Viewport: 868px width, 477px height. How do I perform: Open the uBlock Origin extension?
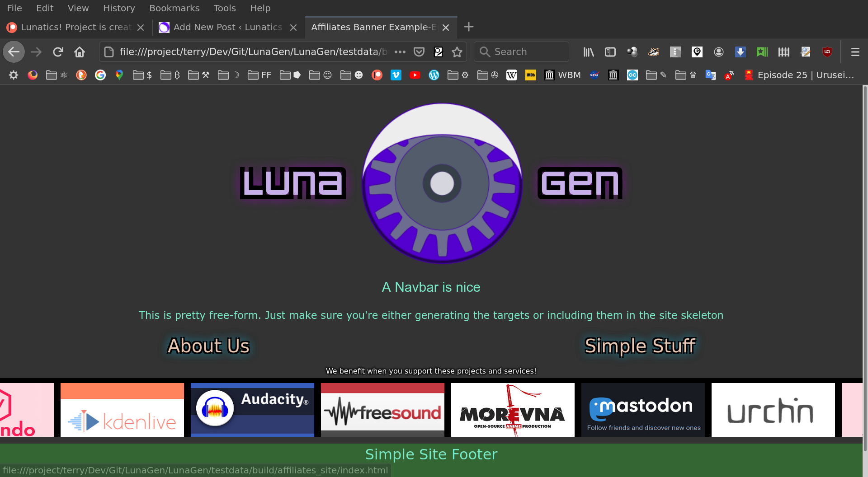click(827, 52)
